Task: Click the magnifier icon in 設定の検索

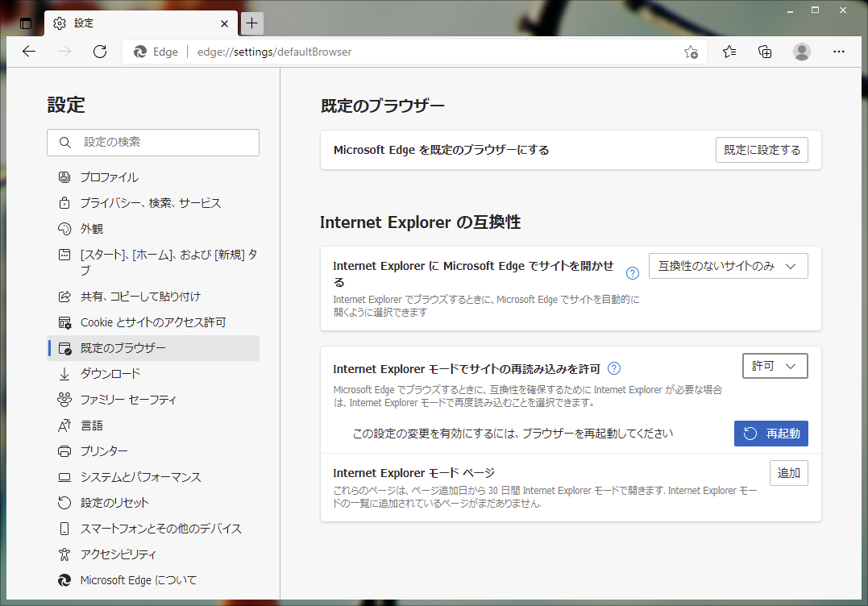Action: (x=64, y=143)
